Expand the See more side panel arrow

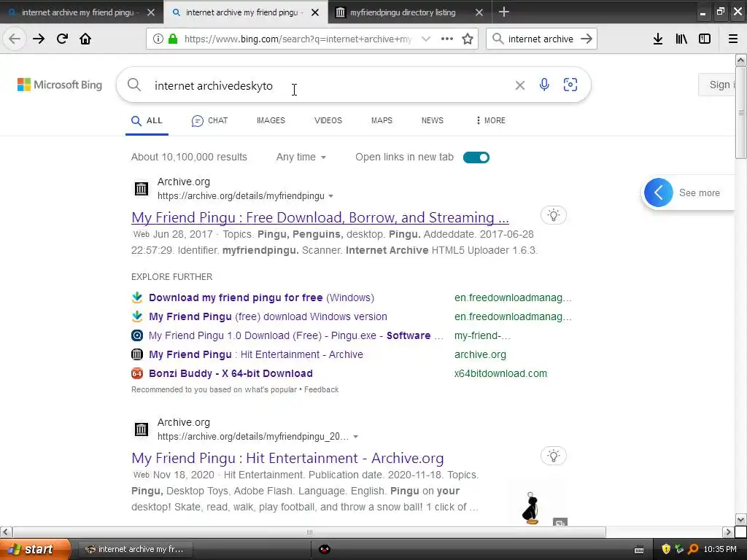659,192
